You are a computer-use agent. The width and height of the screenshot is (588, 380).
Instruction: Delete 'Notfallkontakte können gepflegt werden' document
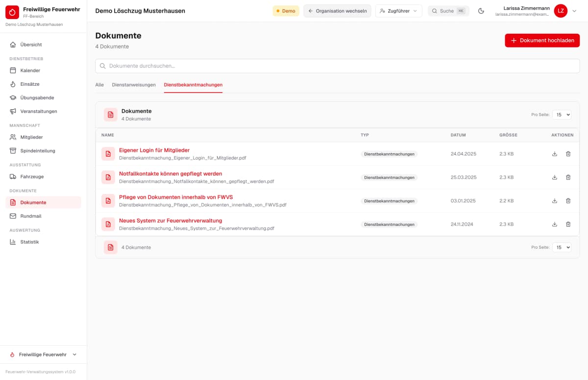[568, 177]
